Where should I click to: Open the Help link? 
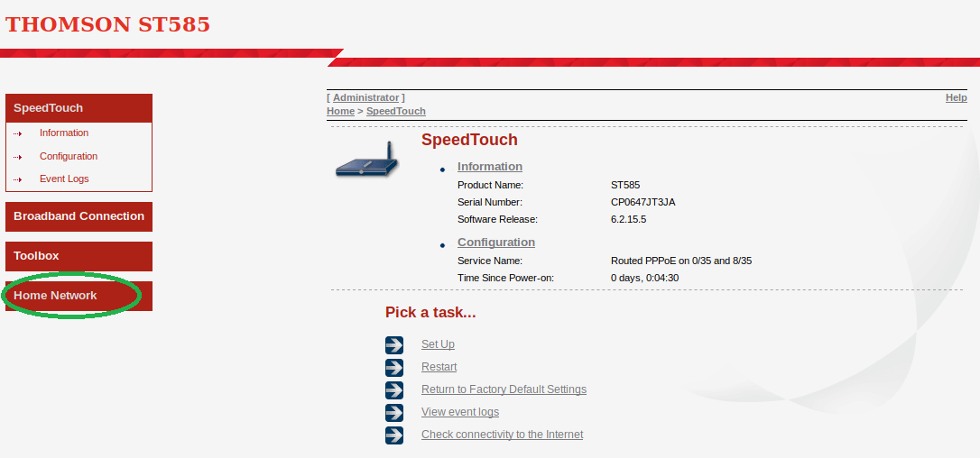pyautogui.click(x=957, y=97)
